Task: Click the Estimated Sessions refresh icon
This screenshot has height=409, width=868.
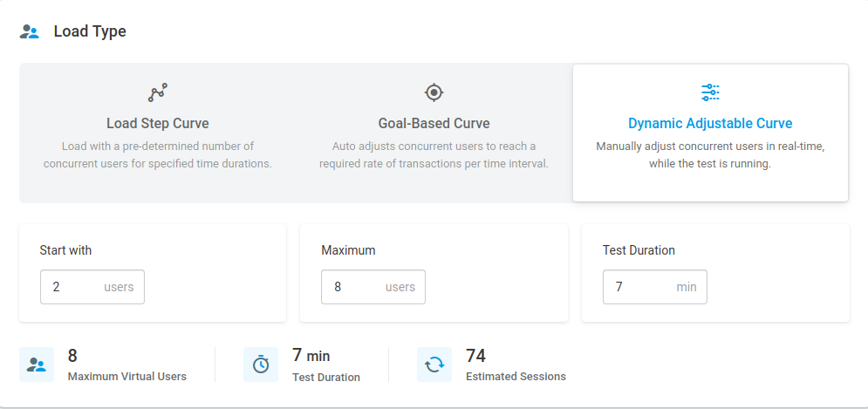Action: (434, 365)
